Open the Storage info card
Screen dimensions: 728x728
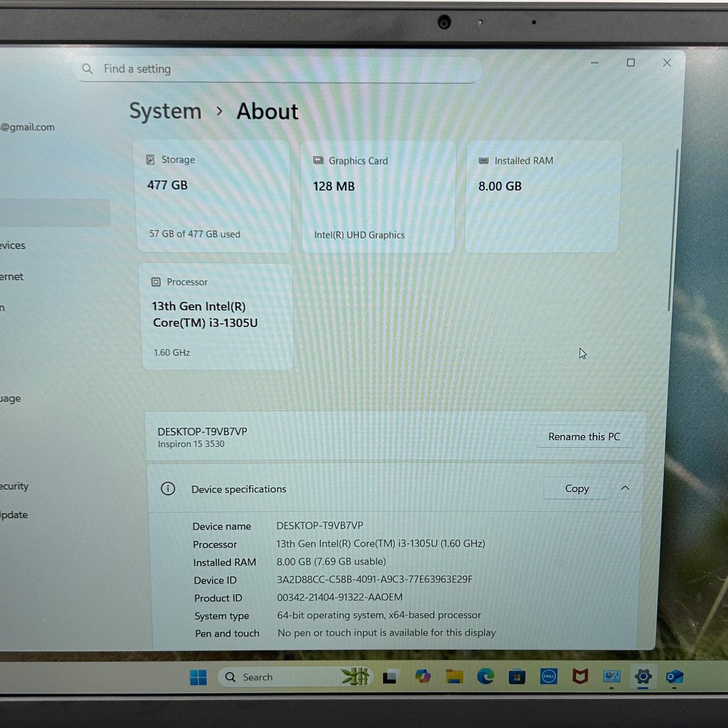pos(214,196)
